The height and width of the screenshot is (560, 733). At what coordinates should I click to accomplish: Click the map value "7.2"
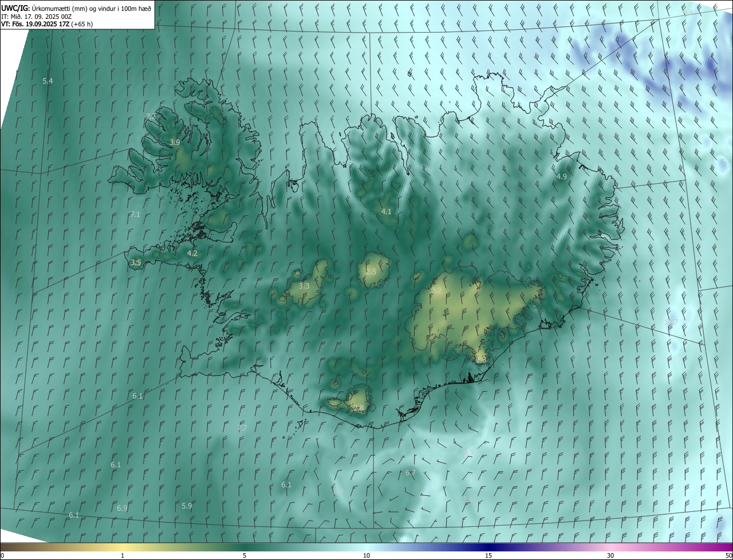click(x=151, y=116)
